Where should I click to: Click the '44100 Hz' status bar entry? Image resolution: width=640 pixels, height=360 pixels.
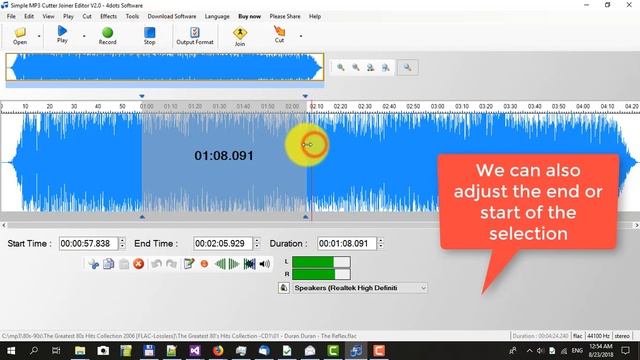598,336
